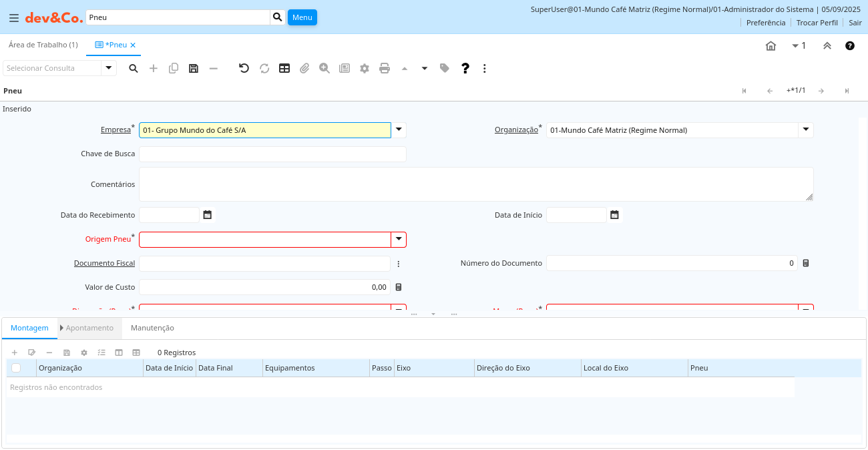This screenshot has height=450, width=868.
Task: Open Selecionar Consulta combo box arrow
Action: coord(109,68)
